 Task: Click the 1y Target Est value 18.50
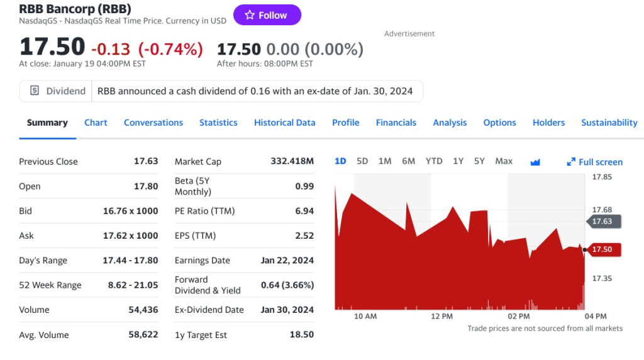coord(302,334)
